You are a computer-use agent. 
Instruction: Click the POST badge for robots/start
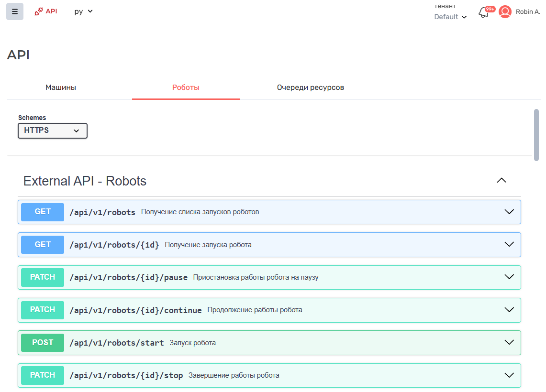coord(43,342)
